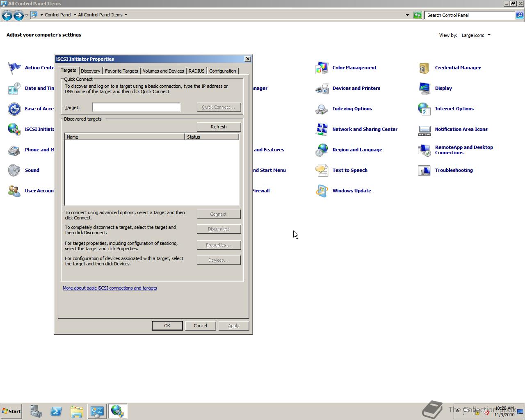Open Text to Speech icon
This screenshot has width=525, height=420.
322,170
